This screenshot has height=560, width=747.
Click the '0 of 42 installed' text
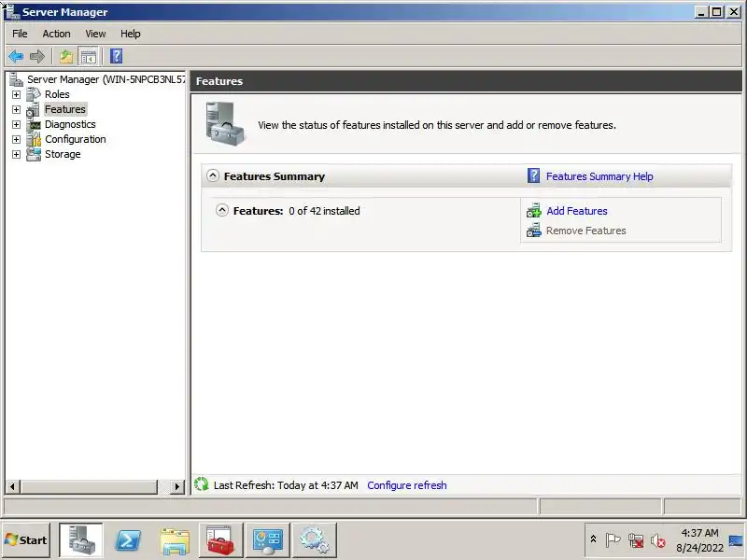click(324, 211)
